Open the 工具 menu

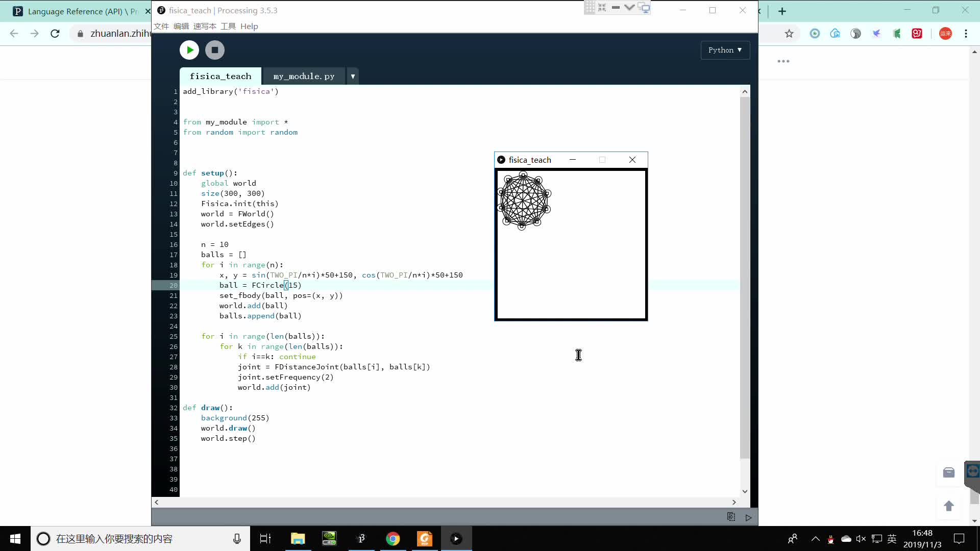228,27
